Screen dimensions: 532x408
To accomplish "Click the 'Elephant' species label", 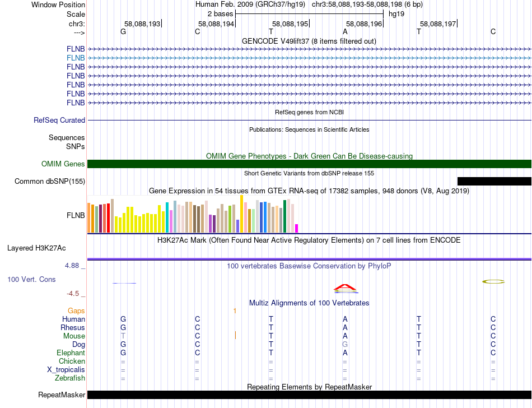I will 71,353.
